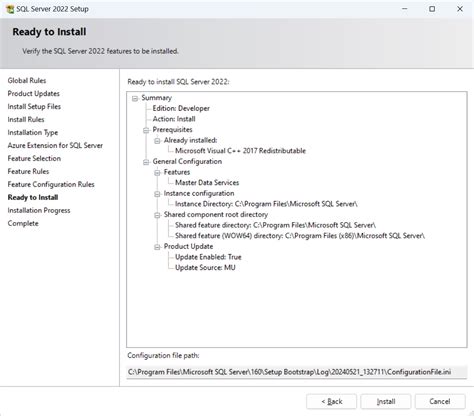Maximize the setup window
474x416 pixels.
pos(432,9)
